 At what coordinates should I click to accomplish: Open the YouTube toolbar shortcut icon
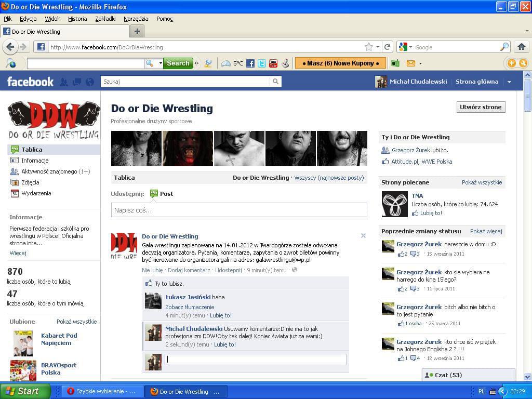pos(273,63)
